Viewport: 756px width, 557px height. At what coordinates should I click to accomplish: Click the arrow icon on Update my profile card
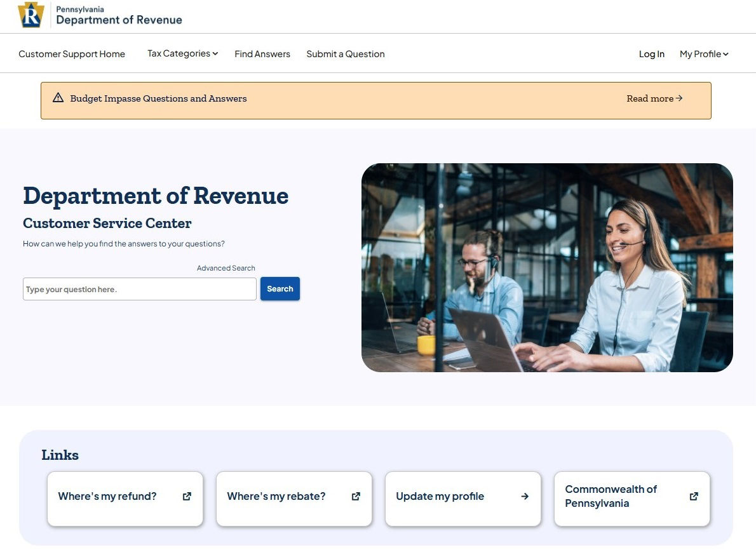(x=525, y=496)
